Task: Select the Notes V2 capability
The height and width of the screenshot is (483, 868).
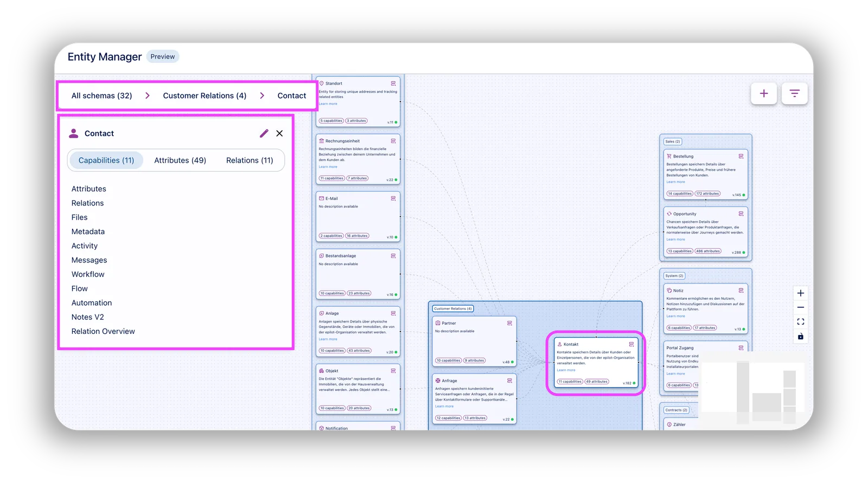Action: [87, 317]
